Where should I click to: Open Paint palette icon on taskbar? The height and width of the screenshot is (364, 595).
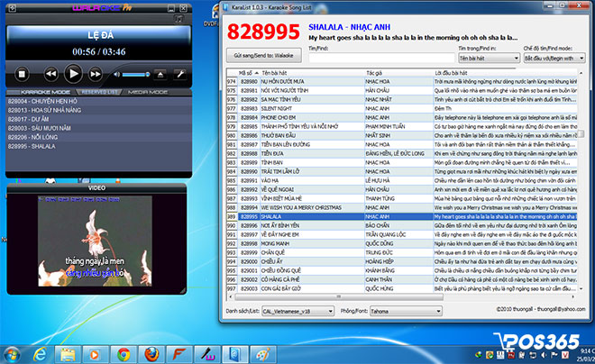pyautogui.click(x=262, y=355)
